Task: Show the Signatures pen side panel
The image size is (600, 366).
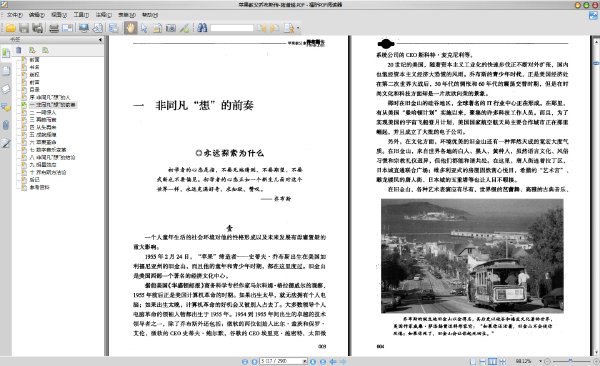Action: coord(6,143)
